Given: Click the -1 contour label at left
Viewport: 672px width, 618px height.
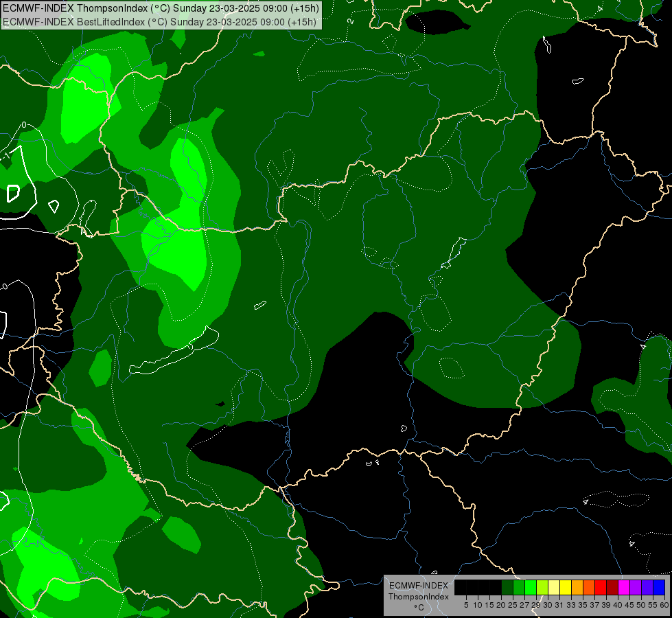Looking at the screenshot, I should tap(6, 157).
